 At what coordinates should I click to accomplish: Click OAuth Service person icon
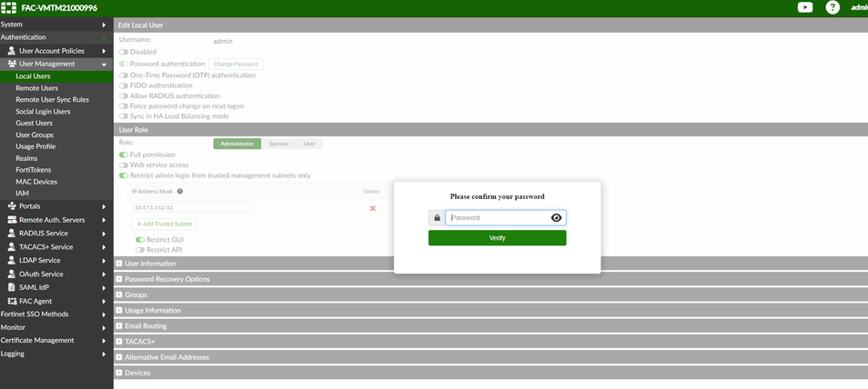[x=12, y=274]
